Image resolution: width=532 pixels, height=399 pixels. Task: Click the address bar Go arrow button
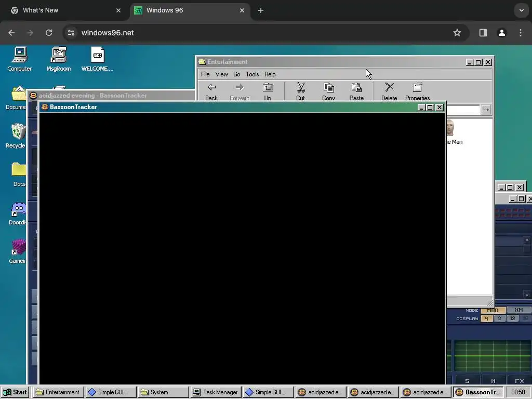[x=486, y=109]
